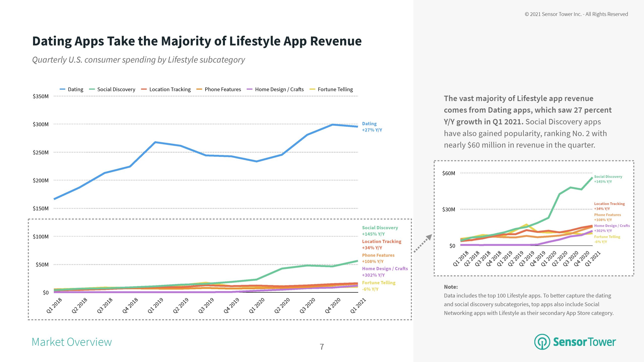Click the Fortune Telling legend label
Screen dimensions: 644x362
point(335,89)
